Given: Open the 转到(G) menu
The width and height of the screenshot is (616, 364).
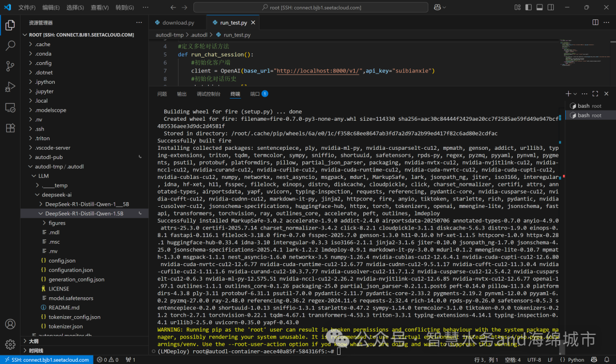Looking at the screenshot, I should 124,7.
